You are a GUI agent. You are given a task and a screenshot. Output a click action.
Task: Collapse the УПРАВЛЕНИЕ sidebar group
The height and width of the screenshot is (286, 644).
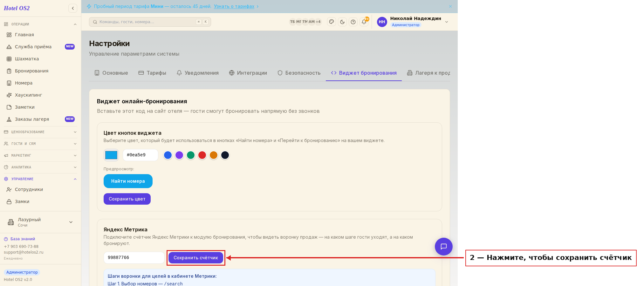tap(40, 179)
